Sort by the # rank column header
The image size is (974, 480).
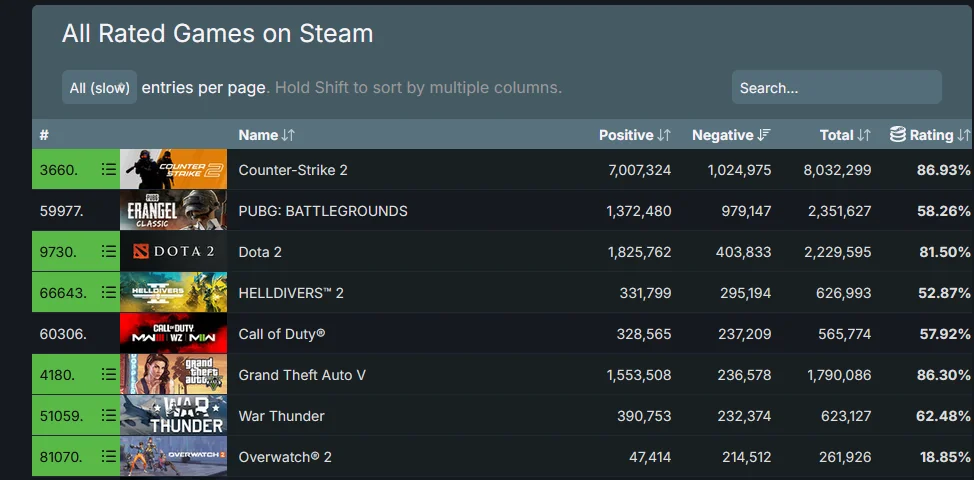tap(44, 135)
